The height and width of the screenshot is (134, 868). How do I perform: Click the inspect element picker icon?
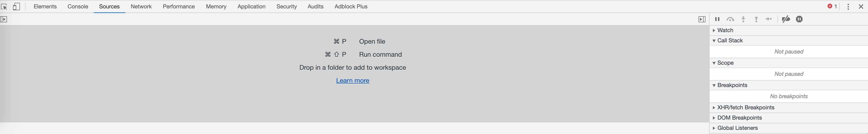(x=4, y=7)
